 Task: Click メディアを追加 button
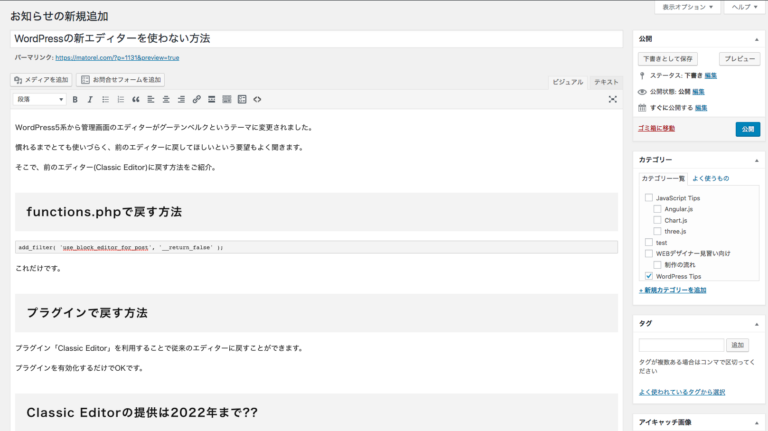coord(41,80)
